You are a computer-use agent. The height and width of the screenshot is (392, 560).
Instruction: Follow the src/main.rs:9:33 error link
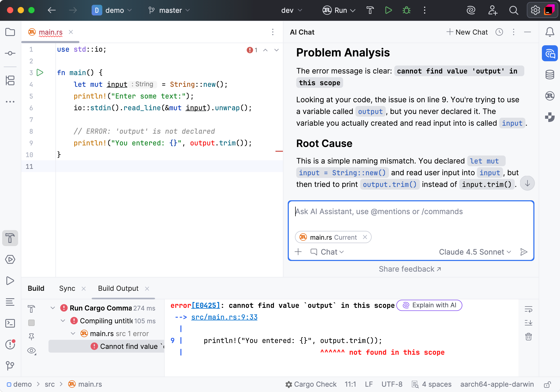[224, 317]
